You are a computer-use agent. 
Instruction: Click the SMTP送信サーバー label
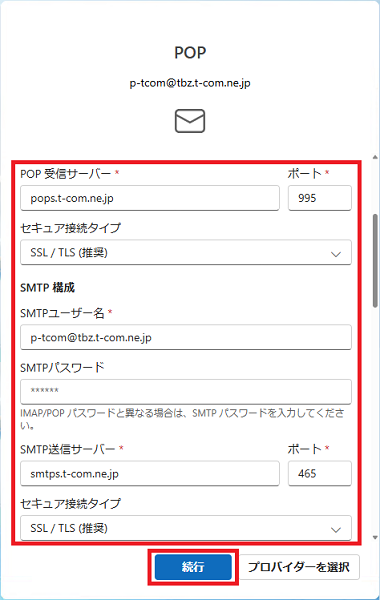[x=67, y=449]
